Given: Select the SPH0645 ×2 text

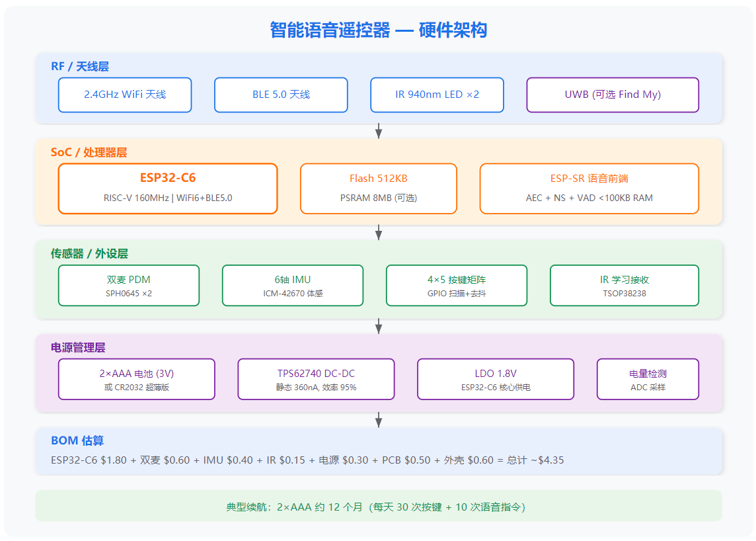Looking at the screenshot, I should click(x=129, y=294).
